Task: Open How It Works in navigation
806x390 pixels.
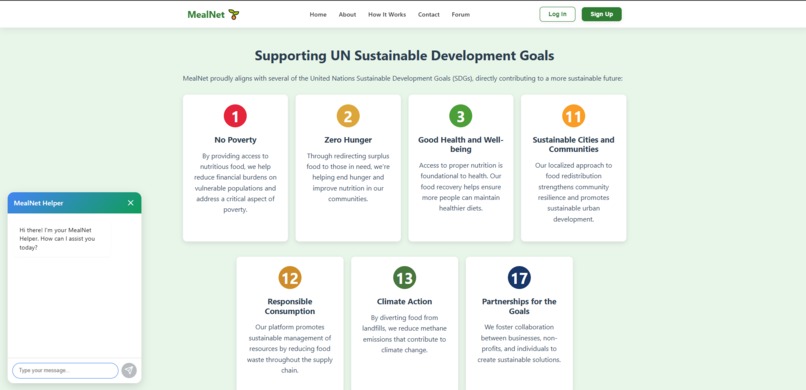Action: point(387,14)
